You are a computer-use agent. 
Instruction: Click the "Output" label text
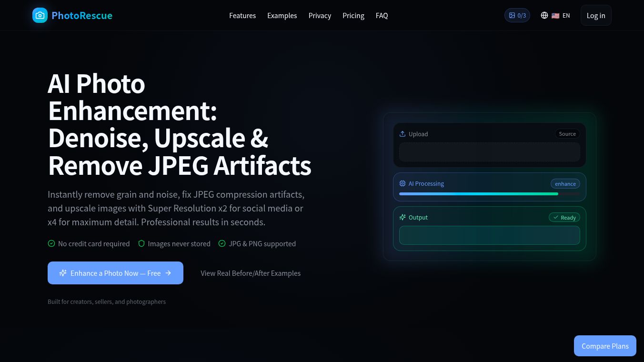(418, 217)
